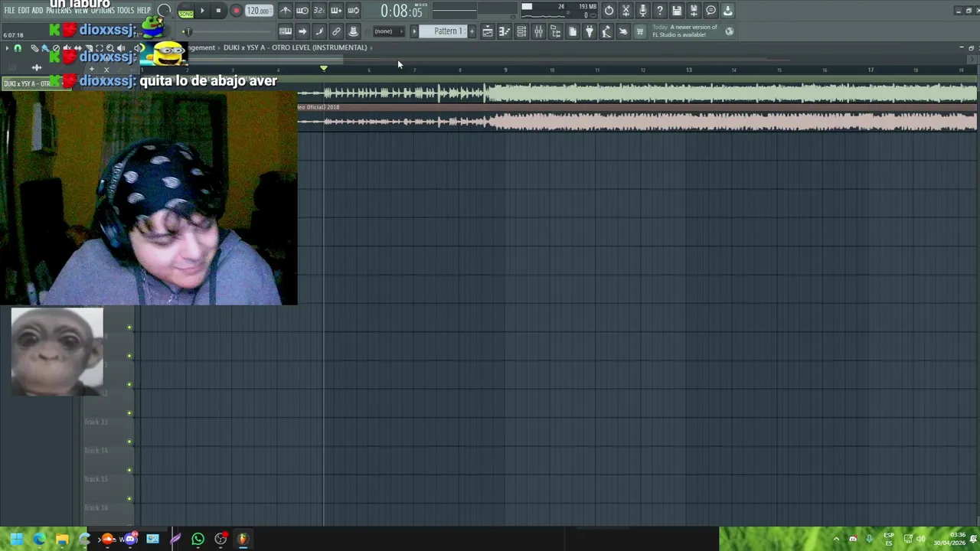980x551 pixels.
Task: Click the save new version icon
Action: click(x=694, y=11)
